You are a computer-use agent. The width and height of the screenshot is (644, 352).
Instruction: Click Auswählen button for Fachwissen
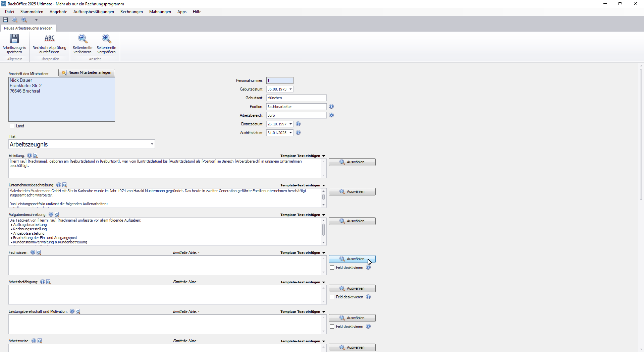click(352, 259)
